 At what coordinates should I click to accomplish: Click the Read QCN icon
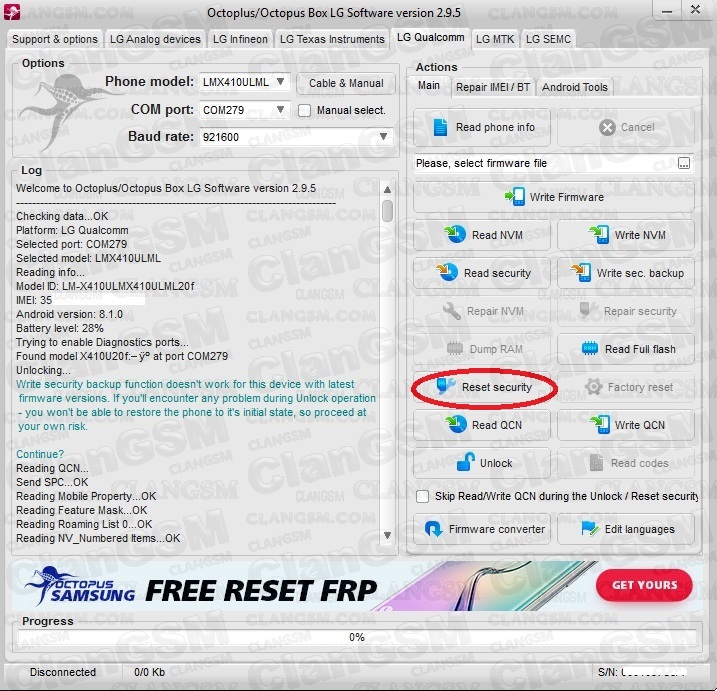pos(456,425)
